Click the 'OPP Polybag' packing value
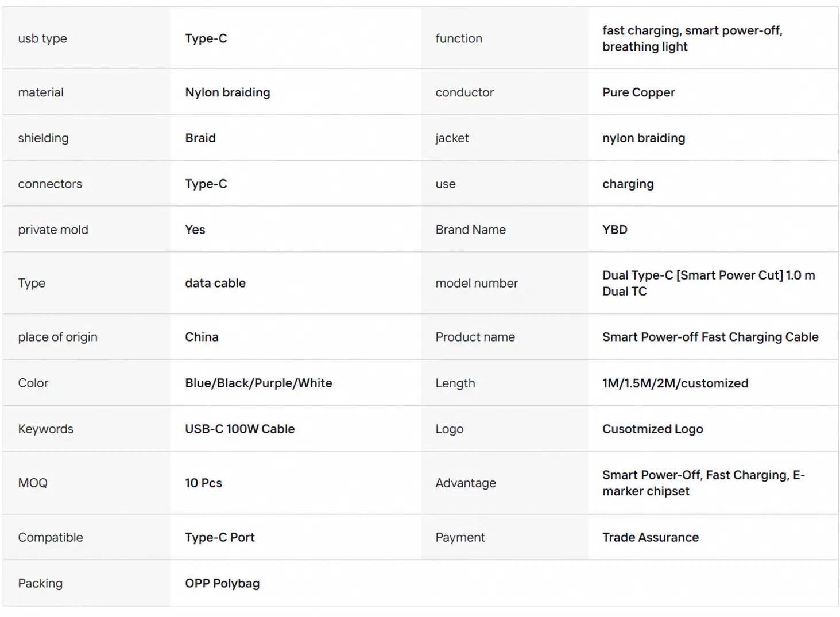The image size is (840, 617). (222, 584)
